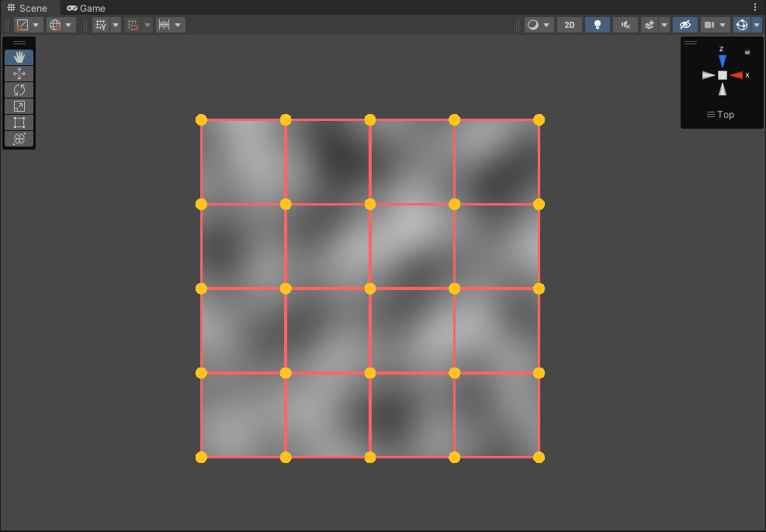Unmute scene audio
Viewport: 766px width, 532px height.
pos(625,24)
